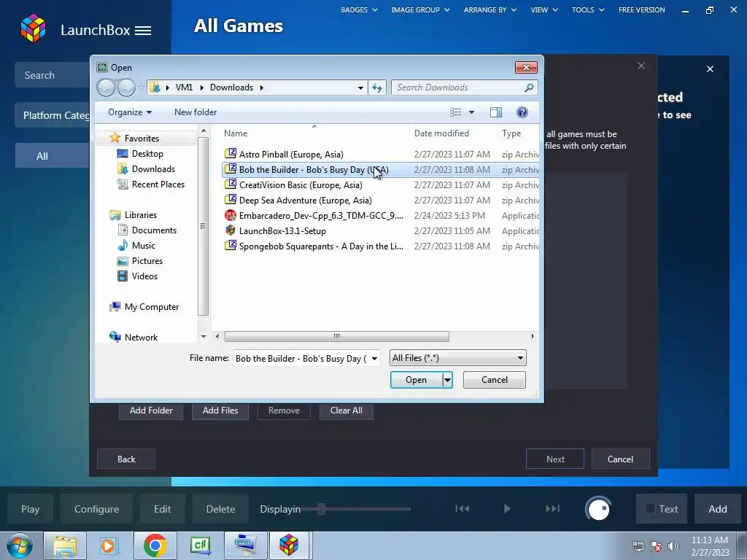747x560 pixels.
Task: Expand the Open button split arrow
Action: coord(447,380)
